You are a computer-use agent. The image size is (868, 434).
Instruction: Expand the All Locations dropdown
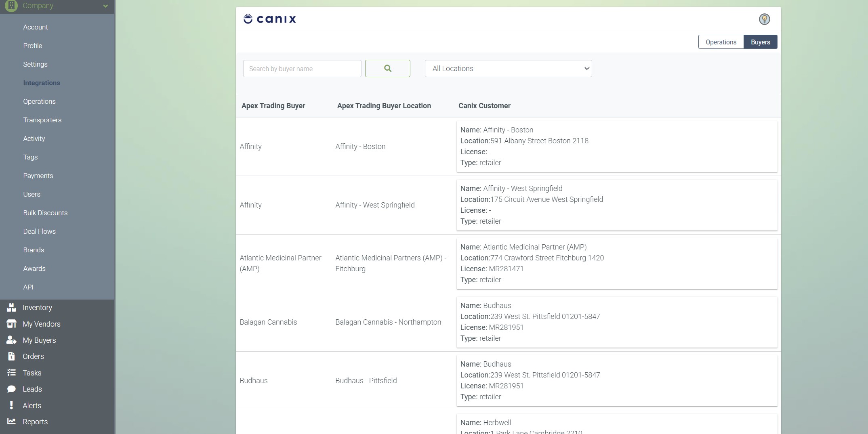click(x=508, y=69)
